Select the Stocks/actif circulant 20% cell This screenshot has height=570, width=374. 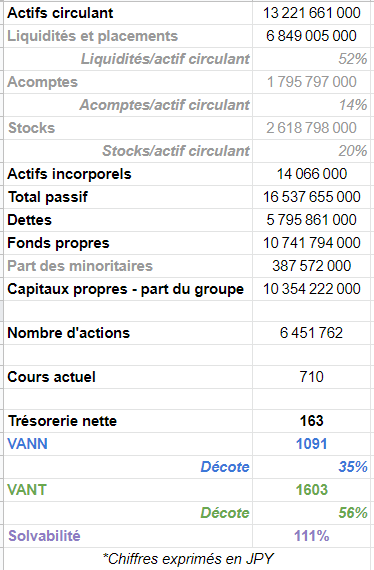(311, 151)
